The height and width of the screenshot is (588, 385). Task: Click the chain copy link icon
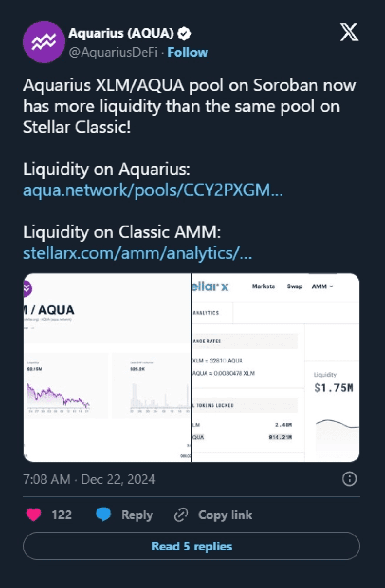181,515
